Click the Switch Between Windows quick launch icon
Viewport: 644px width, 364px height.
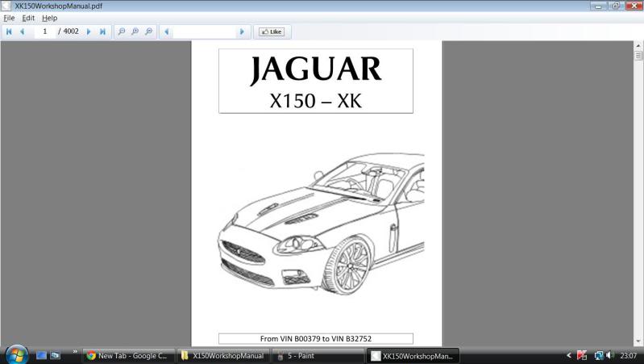tap(56, 355)
